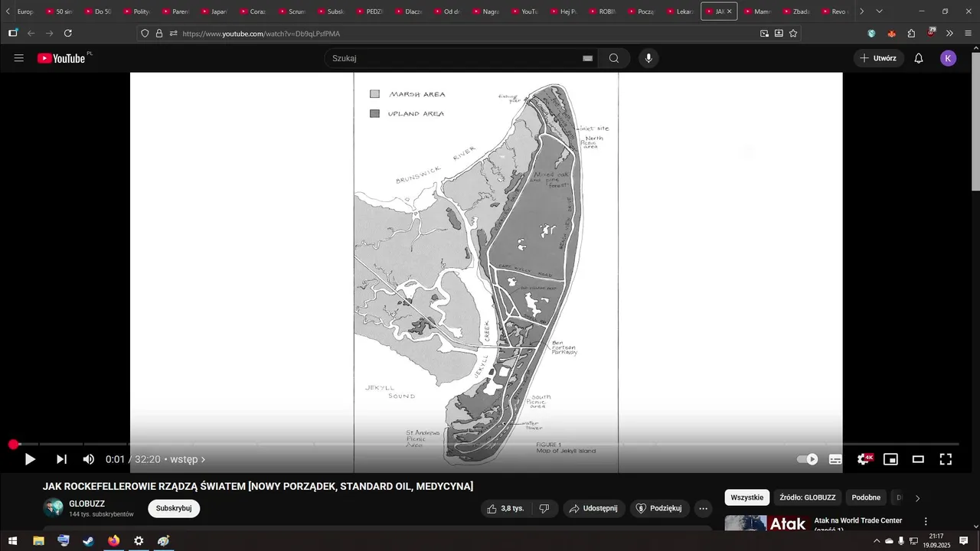Turn on subtitles in the player
Viewport: 980px width, 551px height.
coord(835,459)
